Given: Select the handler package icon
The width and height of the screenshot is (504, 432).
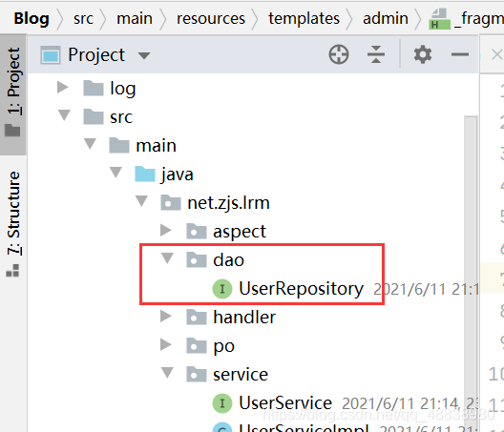Looking at the screenshot, I should point(197,318).
